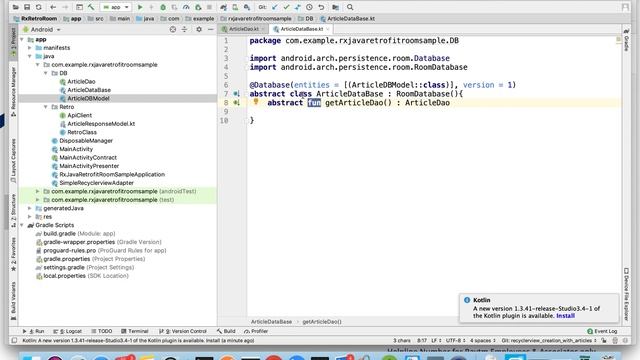Click the Profile app gauge icon
The height and width of the screenshot is (360, 640).
186,7
